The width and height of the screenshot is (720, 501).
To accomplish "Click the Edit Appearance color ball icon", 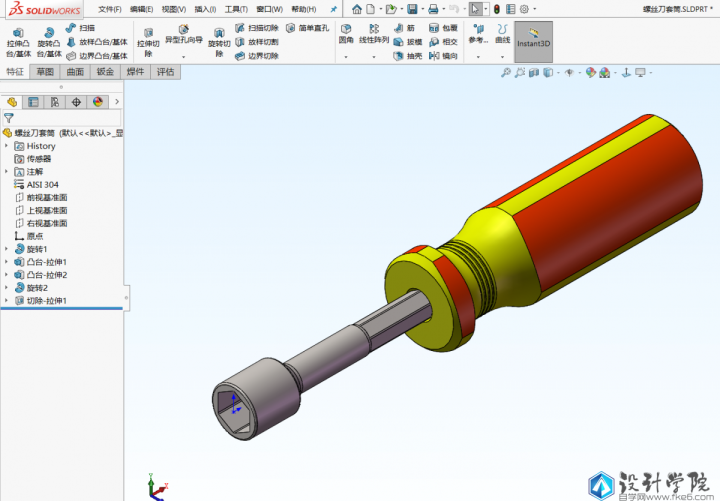I will (591, 72).
